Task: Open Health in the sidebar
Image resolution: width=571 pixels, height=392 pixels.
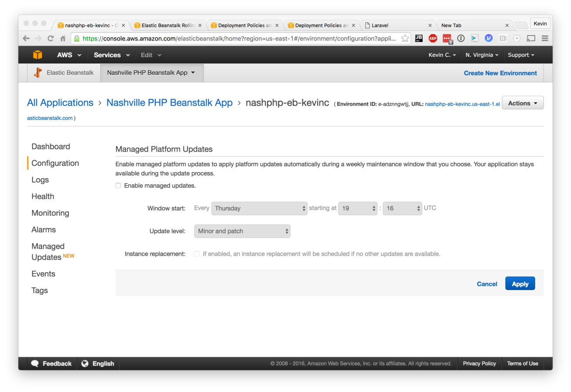Action: pos(43,196)
